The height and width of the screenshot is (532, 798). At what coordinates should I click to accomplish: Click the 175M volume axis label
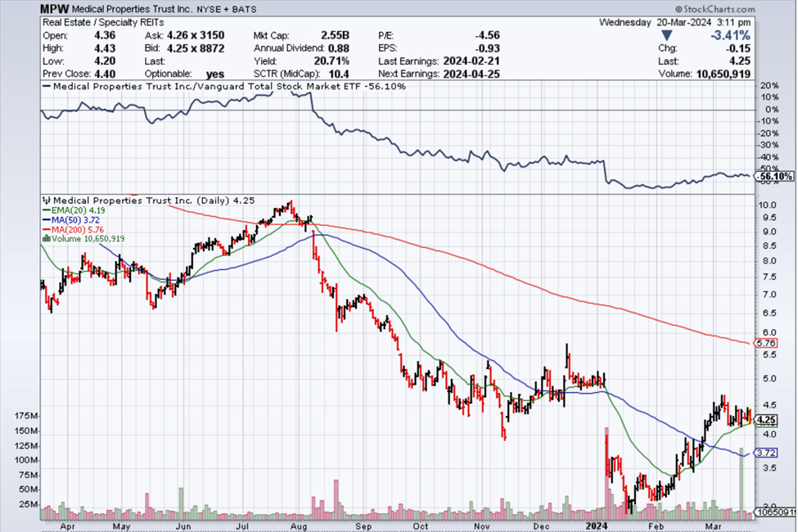click(x=26, y=416)
